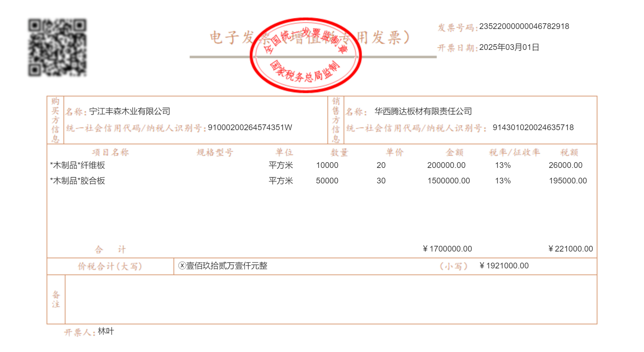Click tax amount 195000.00
This screenshot has height=352, width=644.
coord(568,181)
